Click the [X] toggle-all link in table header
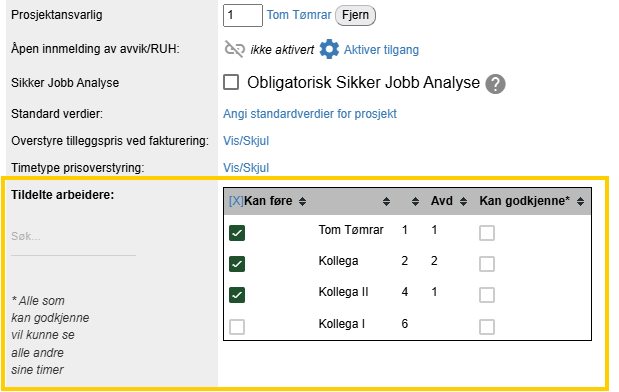This screenshot has width=619, height=392. [236, 201]
